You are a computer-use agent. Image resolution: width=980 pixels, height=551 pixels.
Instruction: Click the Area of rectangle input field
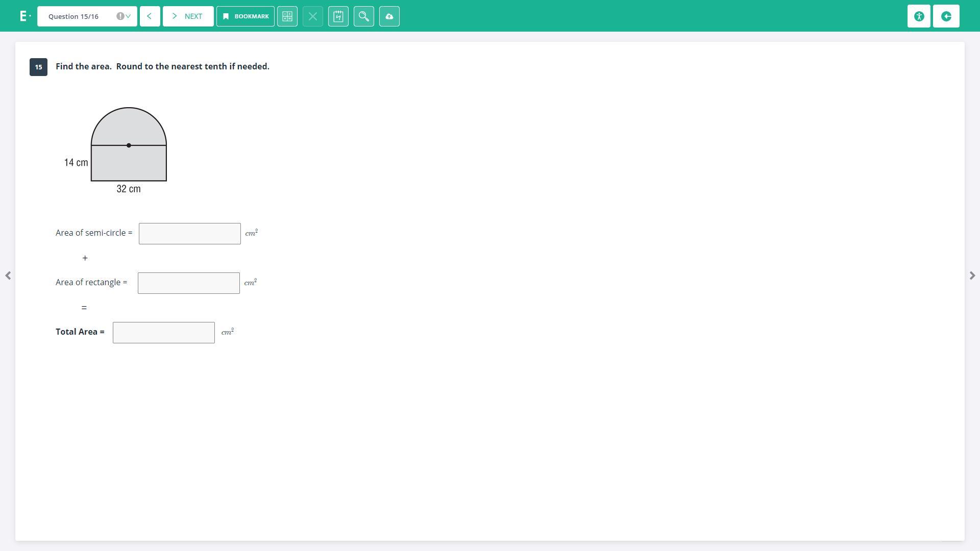pyautogui.click(x=188, y=283)
